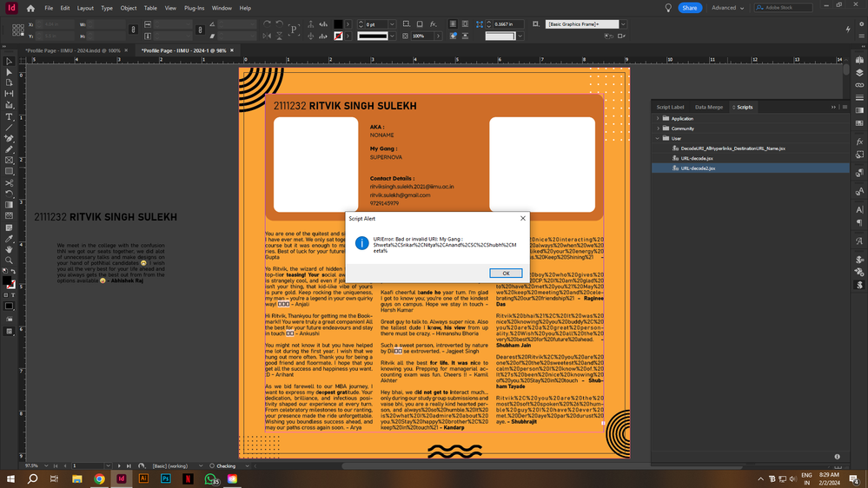Select the Line tool

[9, 128]
